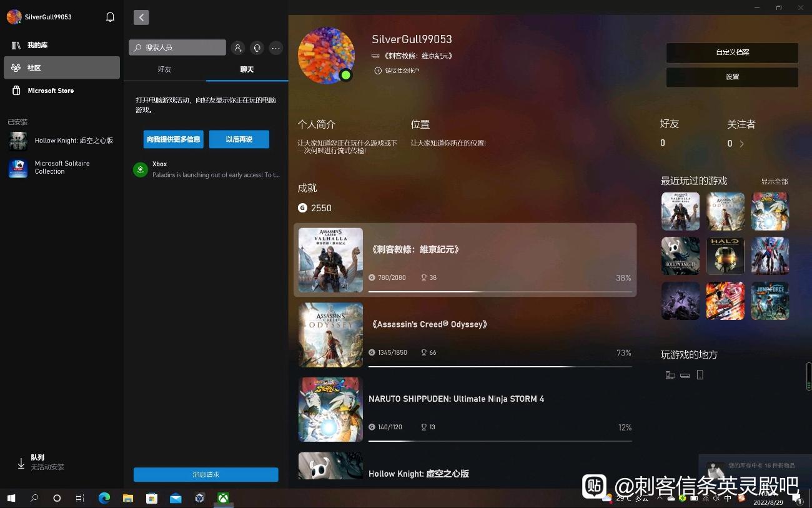Open Microsoft Edge from the taskbar
Viewport: 812px width, 508px height.
(104, 498)
